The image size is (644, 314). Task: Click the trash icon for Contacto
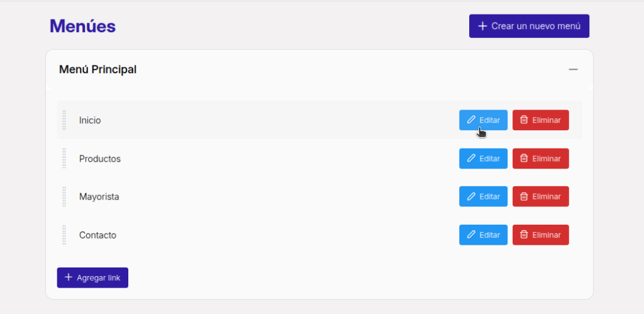(x=524, y=234)
